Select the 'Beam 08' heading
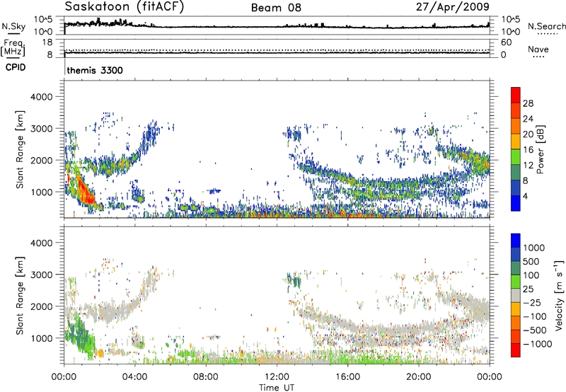The width and height of the screenshot is (566, 392). tap(276, 8)
